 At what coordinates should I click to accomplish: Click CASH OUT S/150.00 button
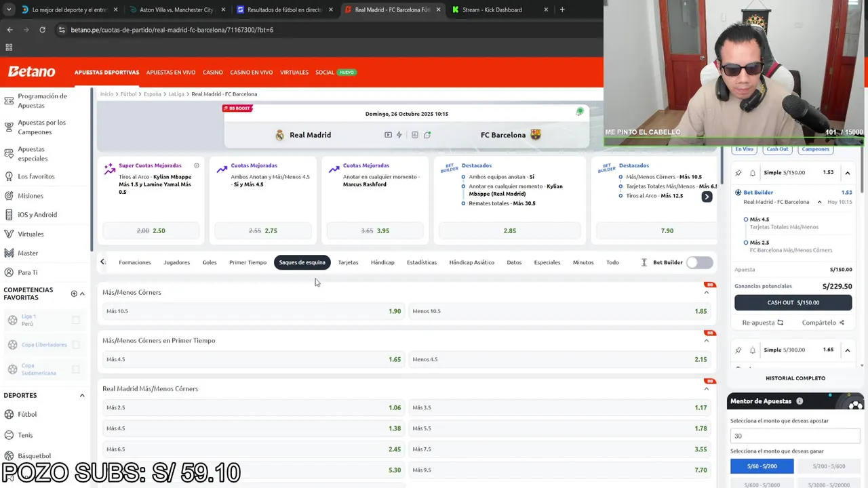[793, 303]
